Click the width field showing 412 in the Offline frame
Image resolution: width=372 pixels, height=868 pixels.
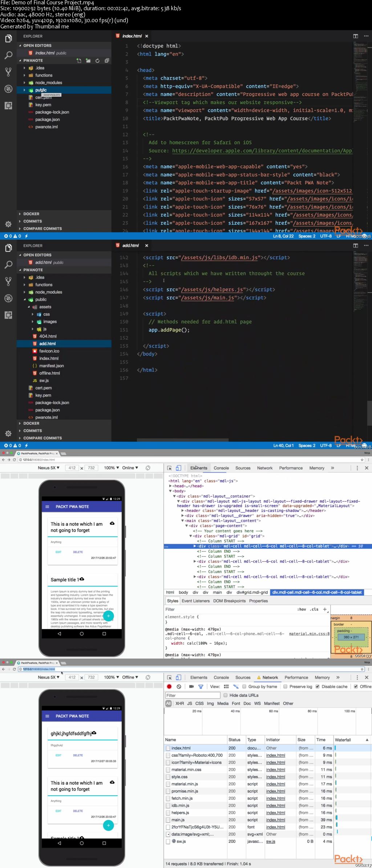coord(72,677)
